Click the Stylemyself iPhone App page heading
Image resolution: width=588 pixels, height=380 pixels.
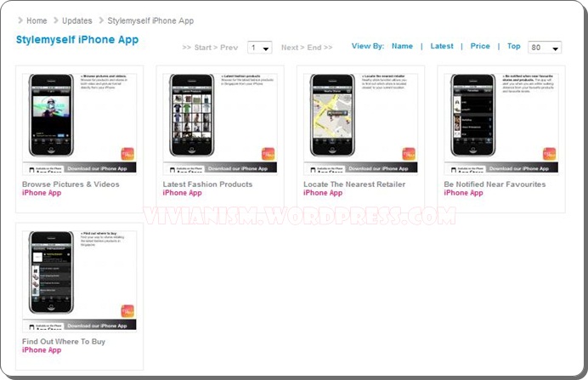coord(77,40)
